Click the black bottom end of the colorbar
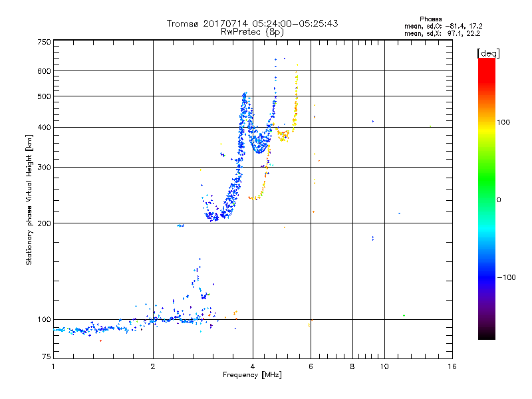 click(x=487, y=334)
